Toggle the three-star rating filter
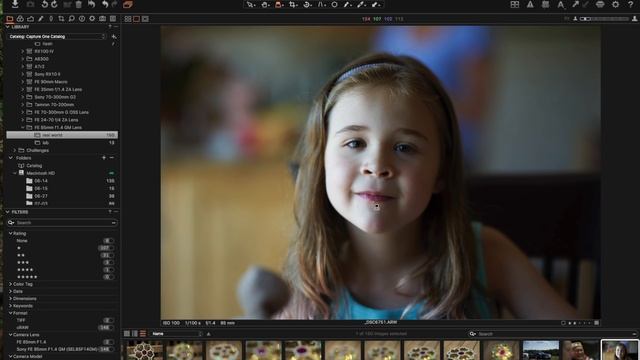Viewport: 640px width, 360px height. [108, 262]
